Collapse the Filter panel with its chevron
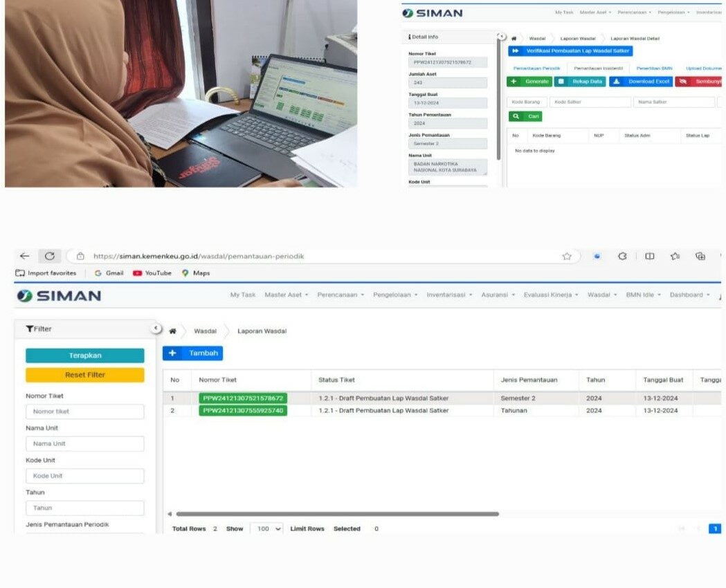 click(156, 328)
